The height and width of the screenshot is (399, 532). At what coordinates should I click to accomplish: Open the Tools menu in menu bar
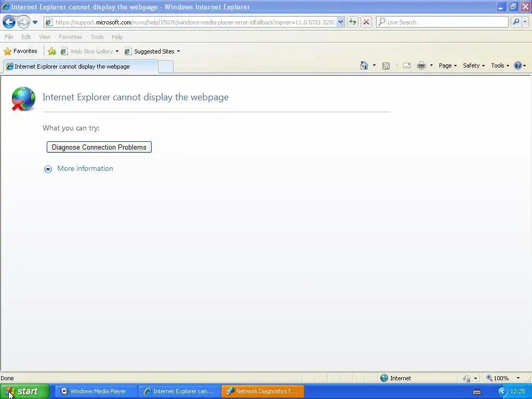click(x=97, y=37)
